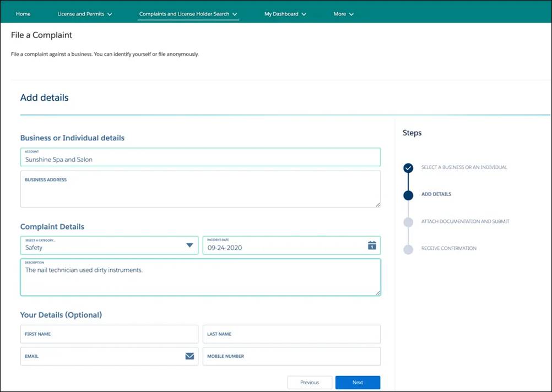Viewport: 552px width, 392px height.
Task: Click the Description box resize handle
Action: pos(378,293)
